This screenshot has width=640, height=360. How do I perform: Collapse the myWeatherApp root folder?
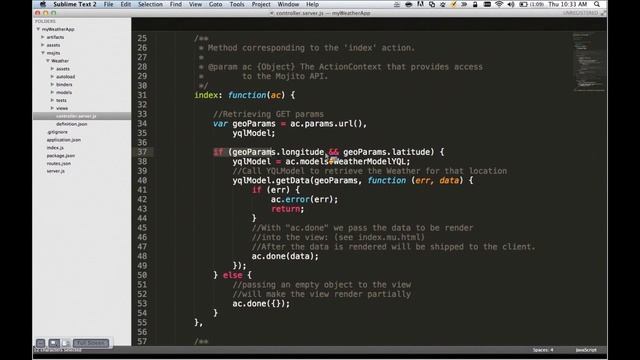[38, 29]
